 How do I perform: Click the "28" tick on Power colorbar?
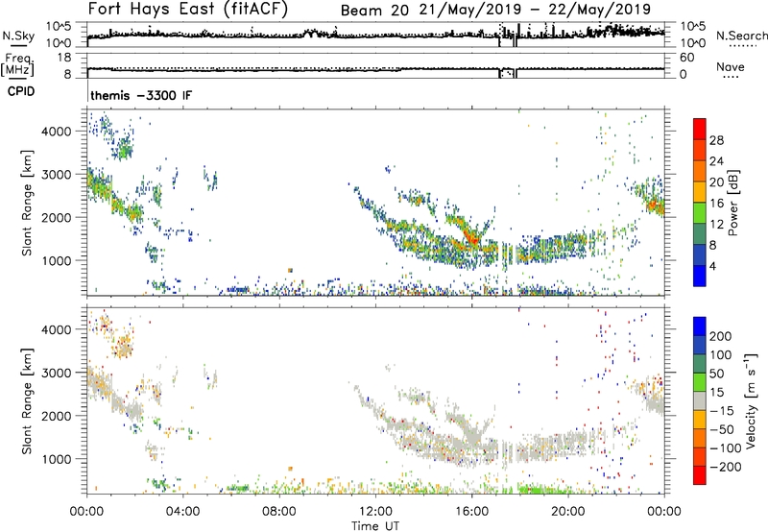tap(716, 140)
